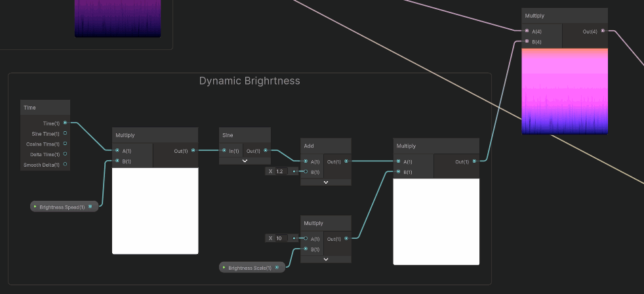The width and height of the screenshot is (644, 294).
Task: Click Out(1) port of Multiply feeding Sine node
Action: [193, 150]
